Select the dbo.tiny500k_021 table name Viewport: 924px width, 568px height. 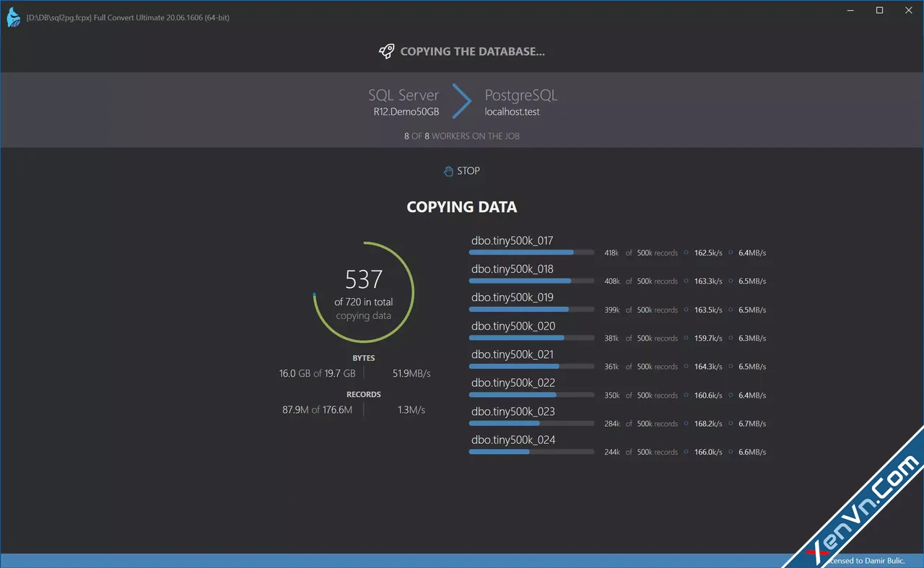point(513,354)
